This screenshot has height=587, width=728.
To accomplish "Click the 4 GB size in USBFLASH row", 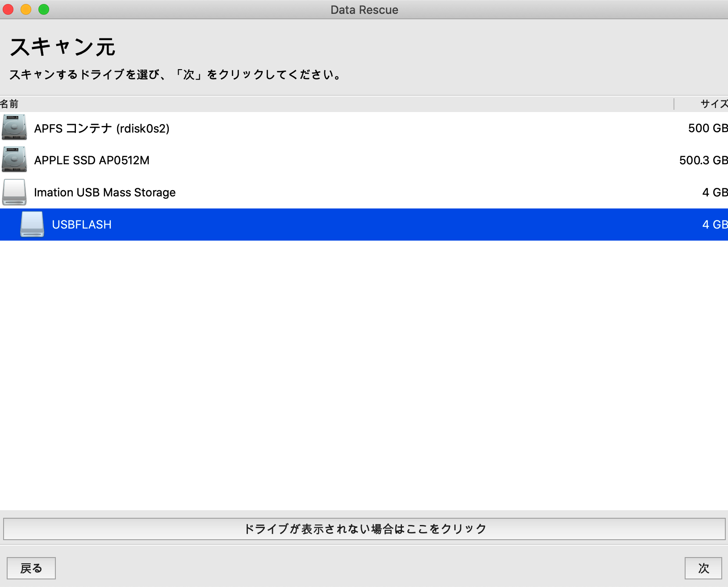I will [714, 225].
